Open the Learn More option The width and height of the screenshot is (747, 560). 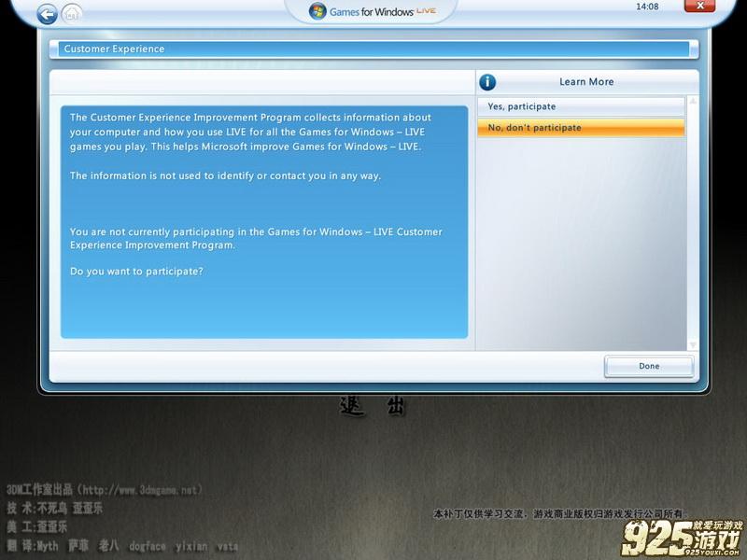coord(586,82)
